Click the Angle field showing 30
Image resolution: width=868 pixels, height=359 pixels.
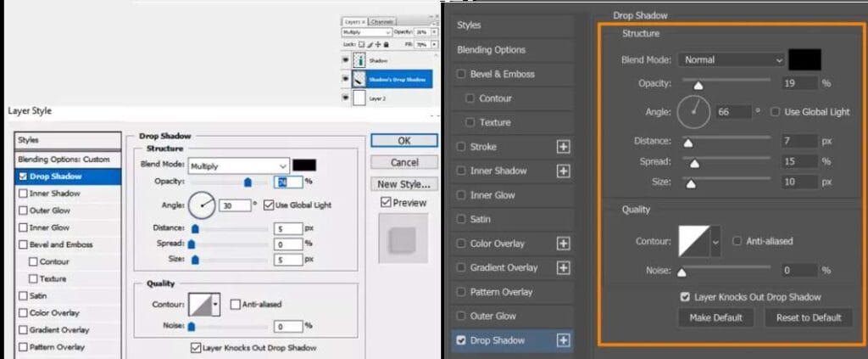[x=235, y=205]
